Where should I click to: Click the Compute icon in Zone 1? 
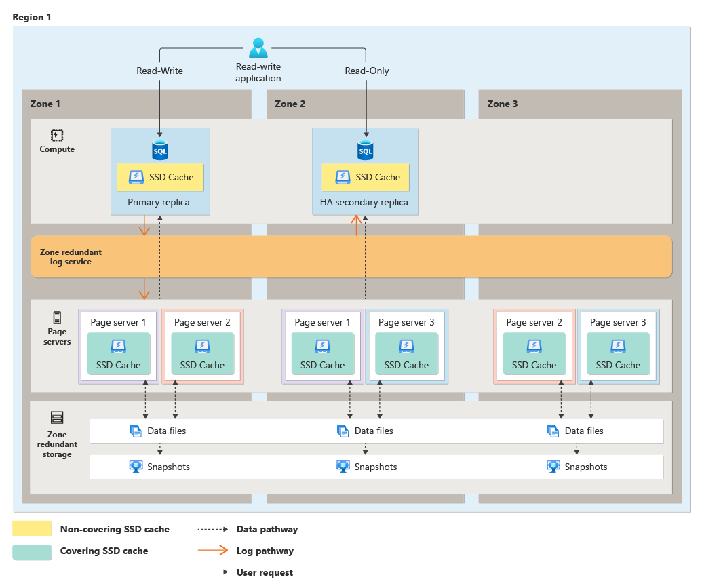tap(57, 134)
